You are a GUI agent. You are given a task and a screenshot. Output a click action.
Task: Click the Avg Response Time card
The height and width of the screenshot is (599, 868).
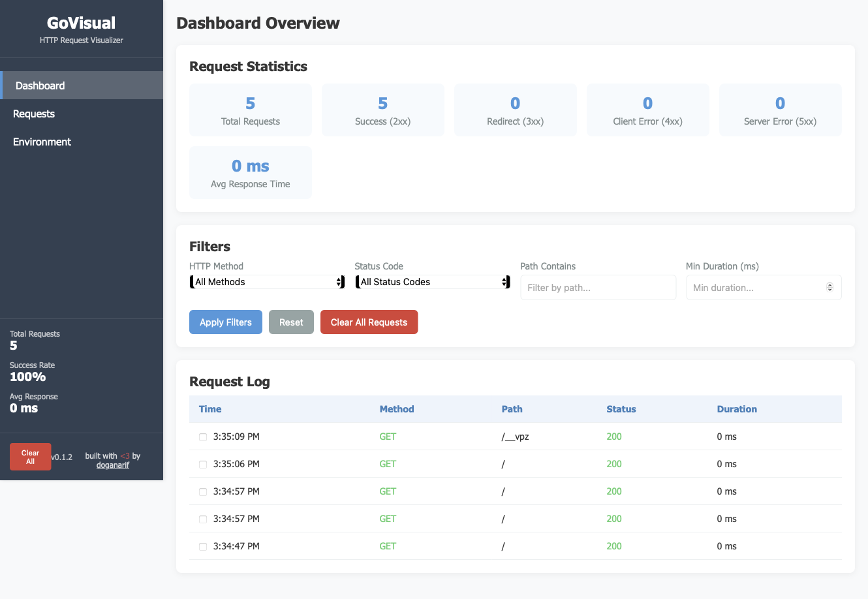pos(251,172)
